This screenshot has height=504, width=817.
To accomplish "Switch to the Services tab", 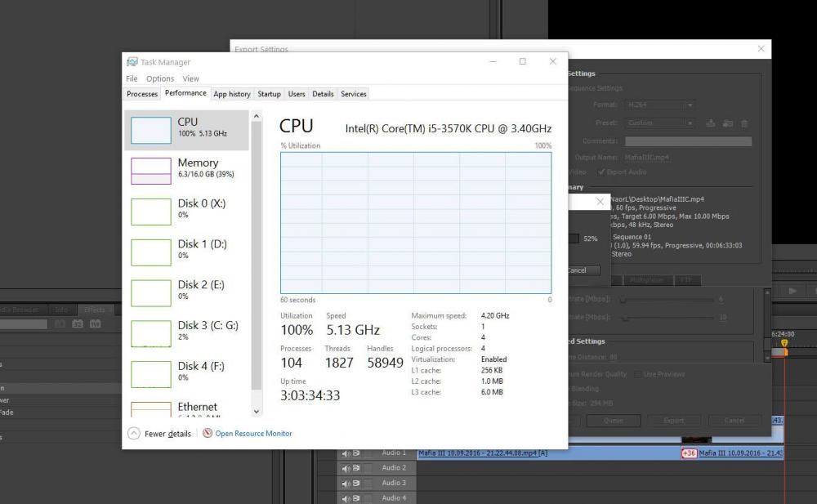I will 353,94.
